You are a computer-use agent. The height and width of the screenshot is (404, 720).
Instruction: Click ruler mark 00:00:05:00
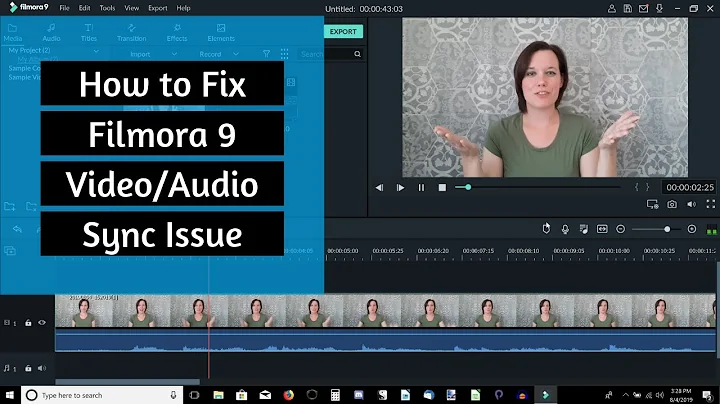tap(343, 251)
